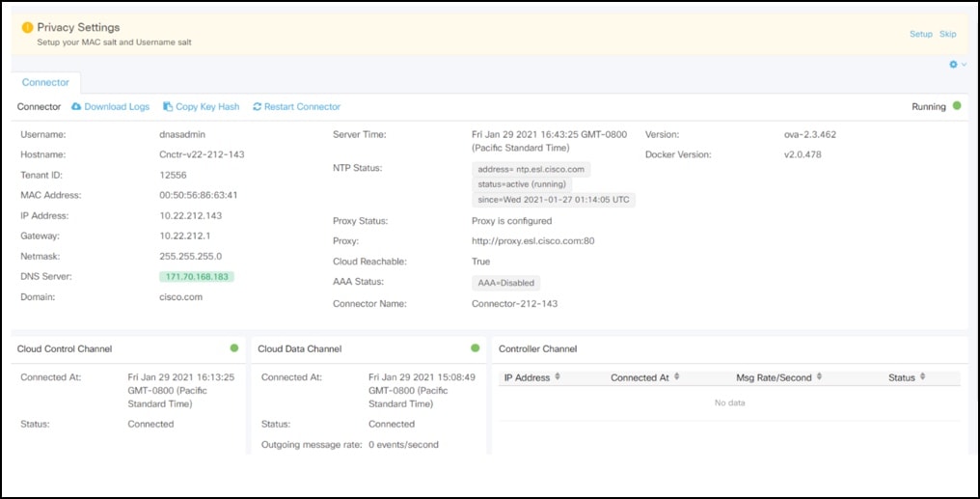Skip the Privacy Settings prompt

[947, 34]
